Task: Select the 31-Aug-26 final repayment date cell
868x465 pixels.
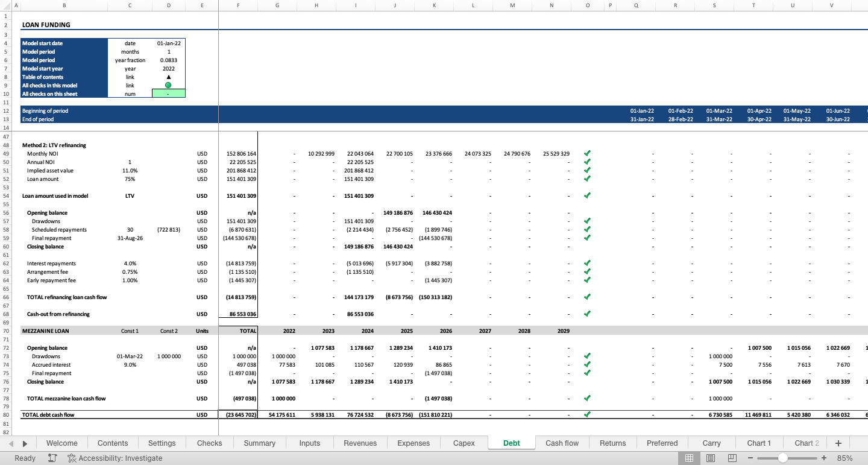Action: coord(130,238)
